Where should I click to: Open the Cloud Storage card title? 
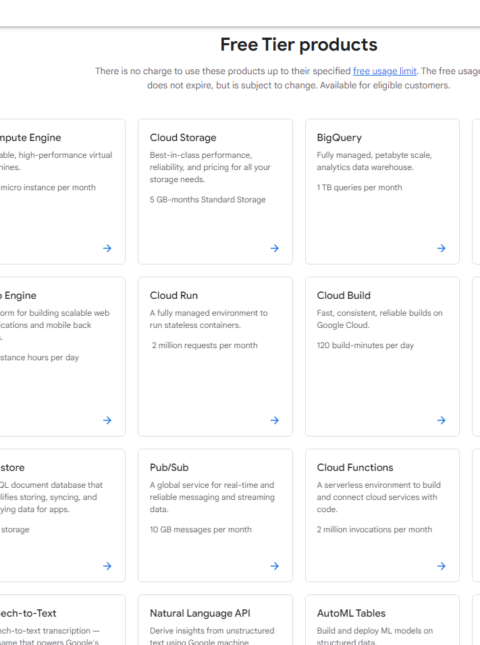tap(183, 137)
